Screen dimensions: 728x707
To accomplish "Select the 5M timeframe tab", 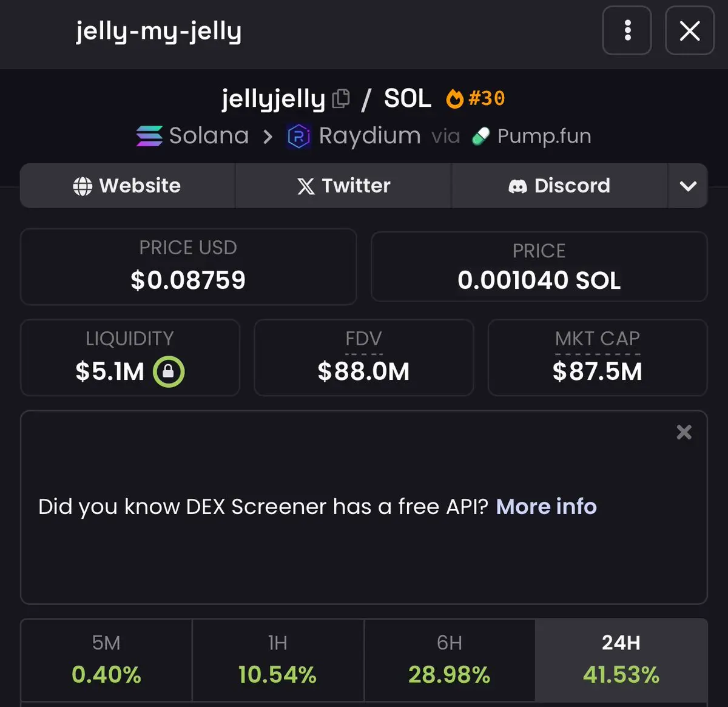I will click(x=106, y=660).
